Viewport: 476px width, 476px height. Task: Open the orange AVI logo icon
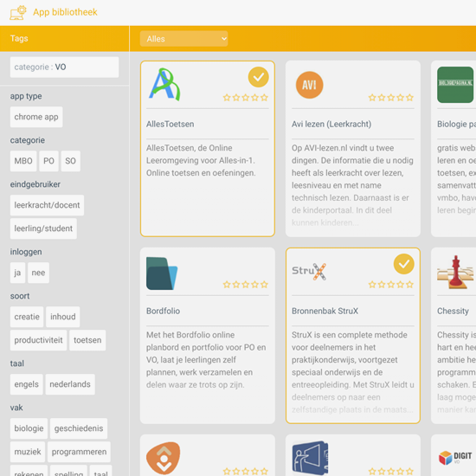coord(309,85)
